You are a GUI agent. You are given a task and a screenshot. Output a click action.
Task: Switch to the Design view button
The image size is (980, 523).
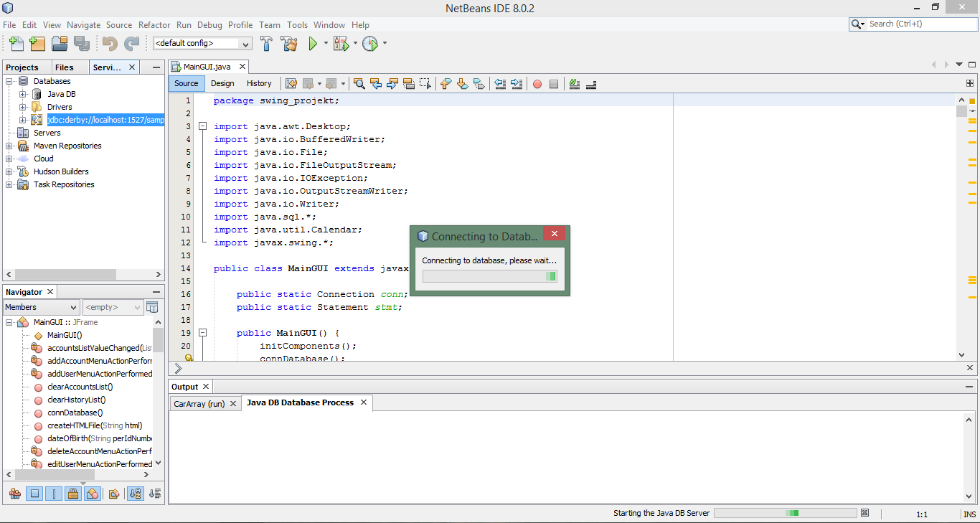222,84
